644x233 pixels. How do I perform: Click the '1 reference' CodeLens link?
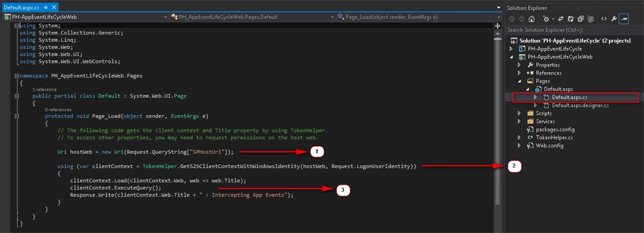point(45,89)
